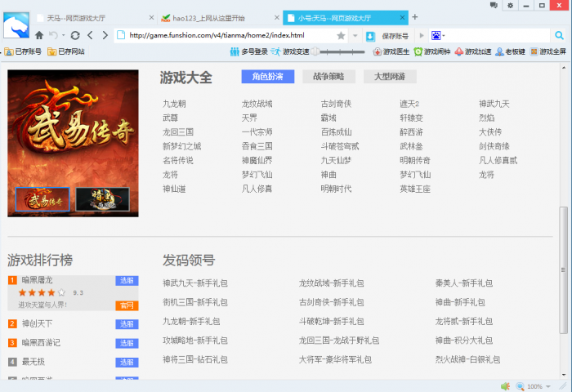Bookmark page with the star icon
Viewport: 572px width, 392px height.
click(x=341, y=35)
